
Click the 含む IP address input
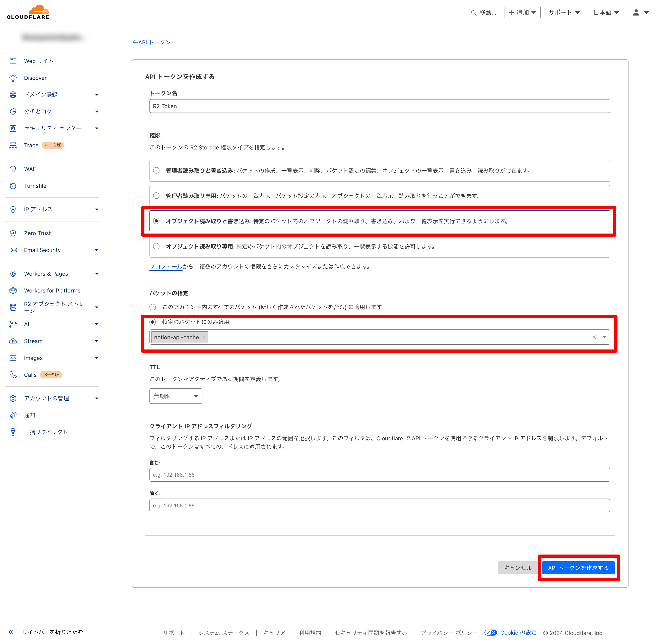pos(380,475)
